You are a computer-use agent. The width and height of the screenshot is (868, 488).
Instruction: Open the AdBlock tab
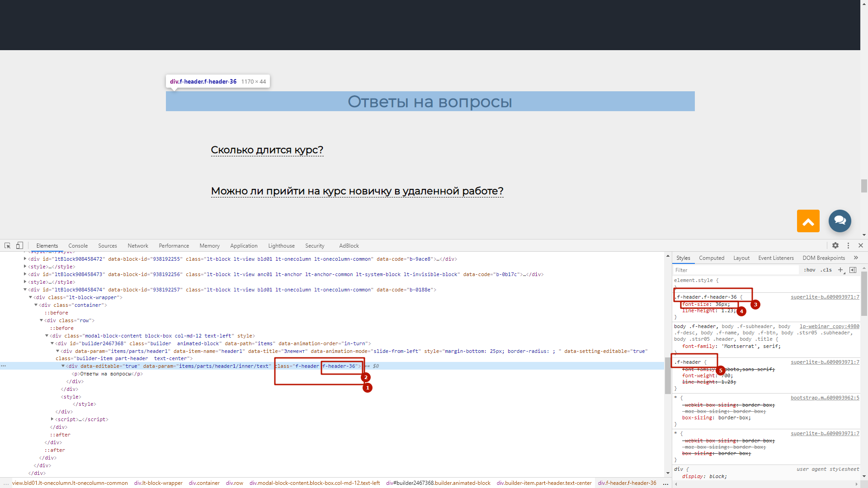pos(349,246)
